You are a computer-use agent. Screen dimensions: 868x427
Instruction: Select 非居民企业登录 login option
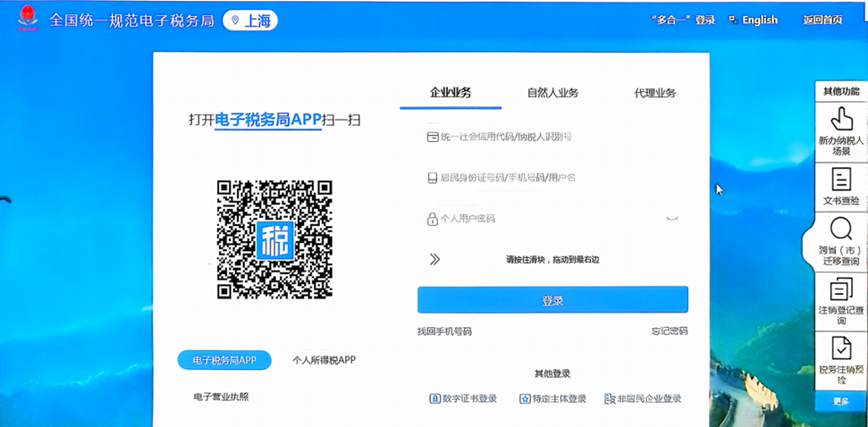643,398
